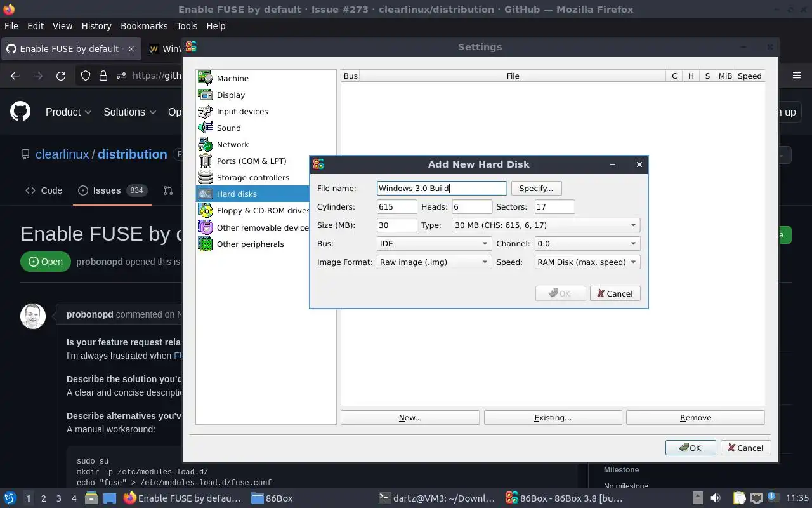Click the Sectors input field
The height and width of the screenshot is (508, 812).
coord(554,206)
